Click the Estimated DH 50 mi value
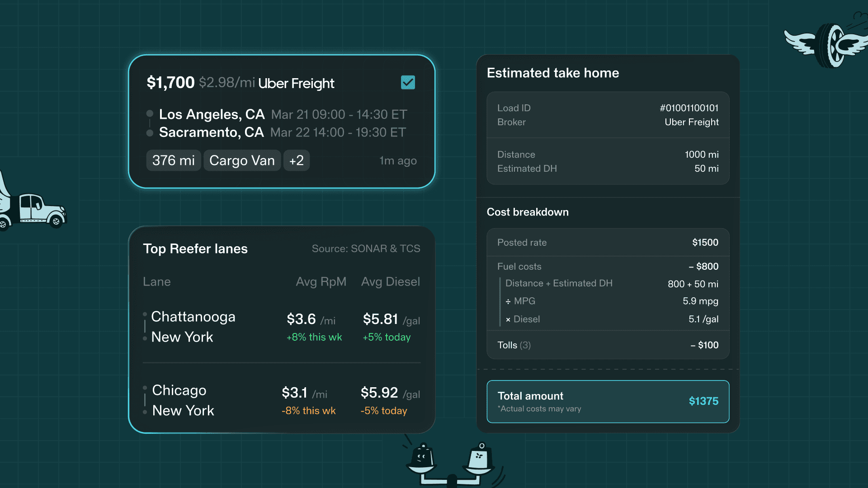The image size is (868, 488). [x=707, y=169]
